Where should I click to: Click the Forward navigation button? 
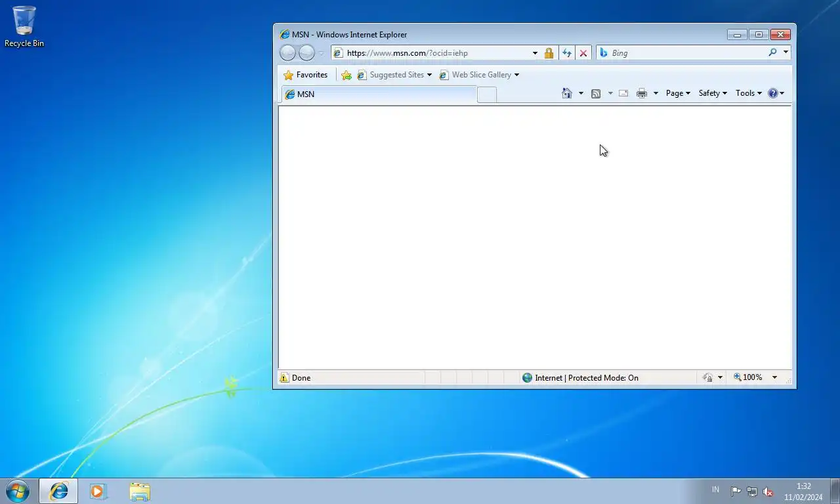pyautogui.click(x=306, y=52)
